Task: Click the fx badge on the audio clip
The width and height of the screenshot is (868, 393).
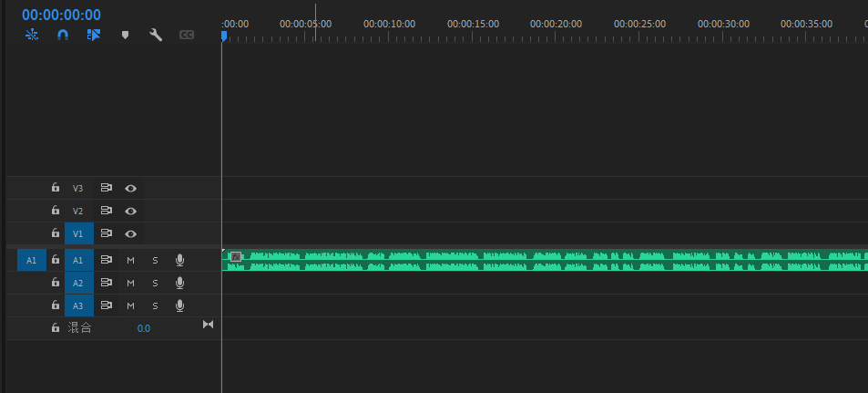Action: click(x=236, y=257)
